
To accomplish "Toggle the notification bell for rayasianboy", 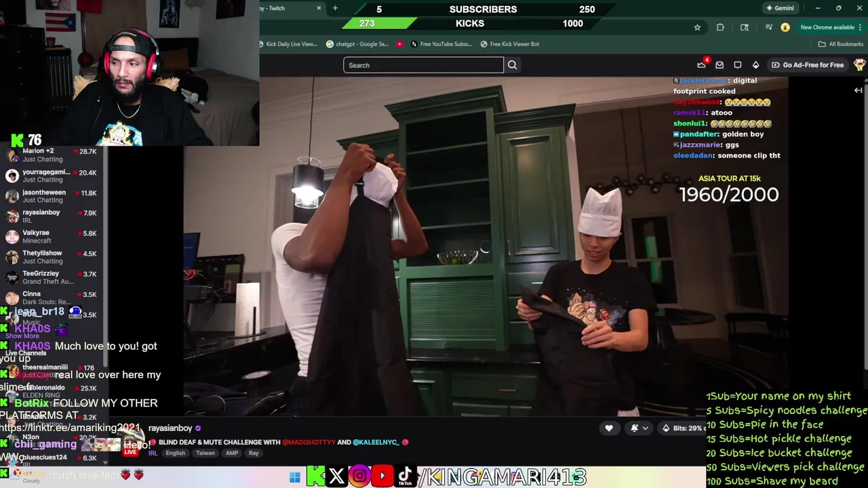I will pyautogui.click(x=635, y=428).
